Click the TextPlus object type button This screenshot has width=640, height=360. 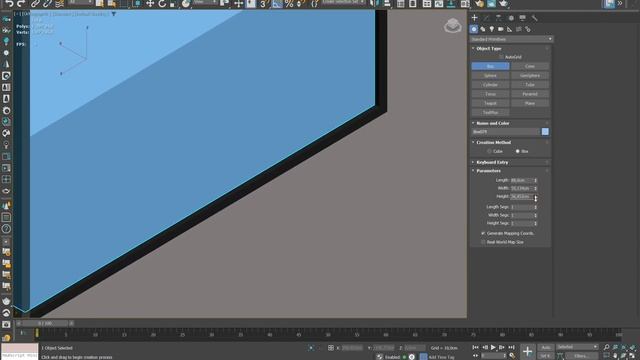[490, 113]
